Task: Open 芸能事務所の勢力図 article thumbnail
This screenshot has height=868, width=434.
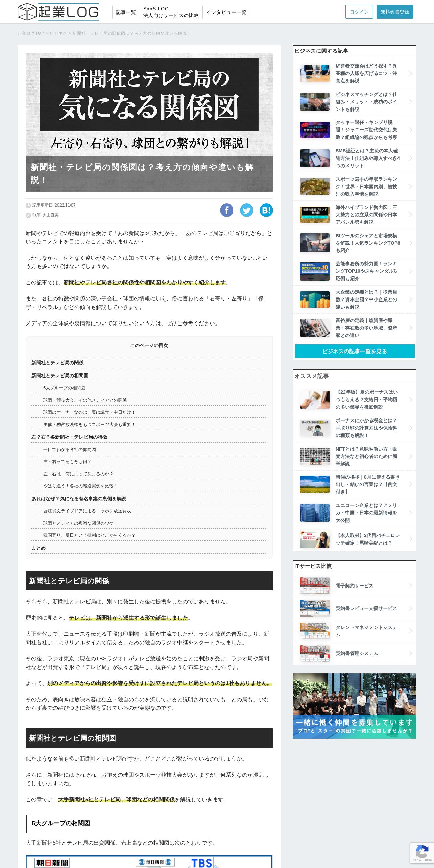Action: point(315,271)
